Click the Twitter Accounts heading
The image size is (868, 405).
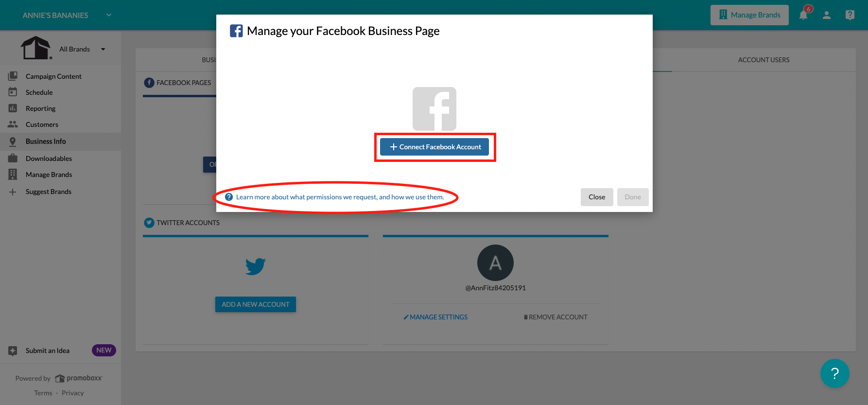[x=188, y=223]
